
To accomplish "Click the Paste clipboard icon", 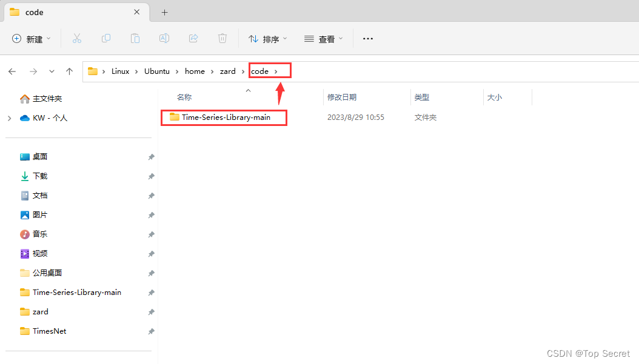I will [x=135, y=39].
